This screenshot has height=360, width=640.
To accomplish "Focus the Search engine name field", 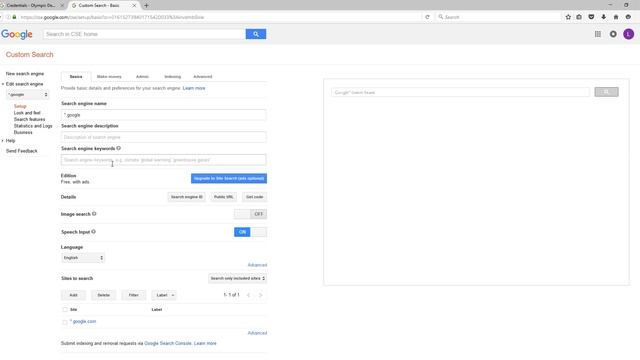I will coord(164,115).
